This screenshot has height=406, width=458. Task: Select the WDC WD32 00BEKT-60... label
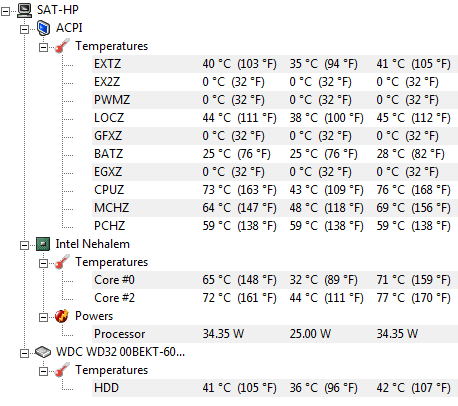click(x=120, y=352)
